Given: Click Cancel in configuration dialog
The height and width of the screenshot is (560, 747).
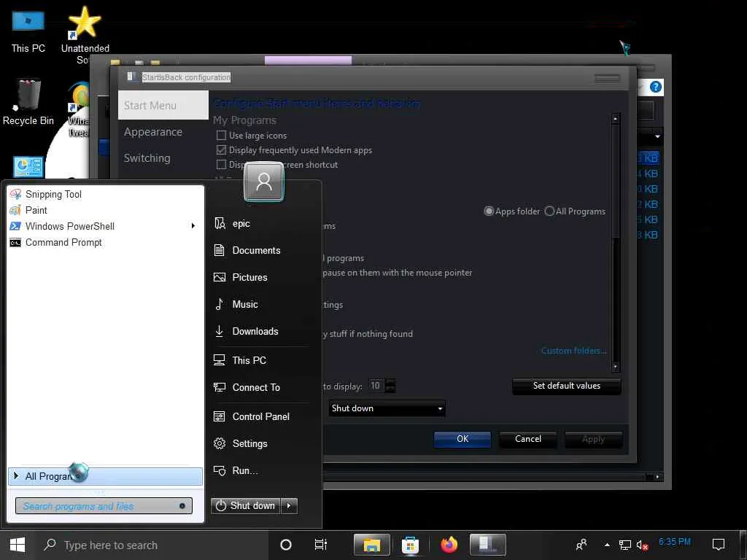Looking at the screenshot, I should [x=528, y=439].
